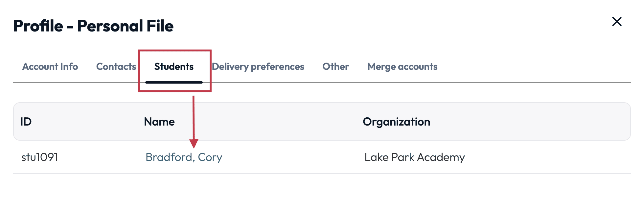644x198 pixels.
Task: Select the Students tab
Action: [x=174, y=67]
